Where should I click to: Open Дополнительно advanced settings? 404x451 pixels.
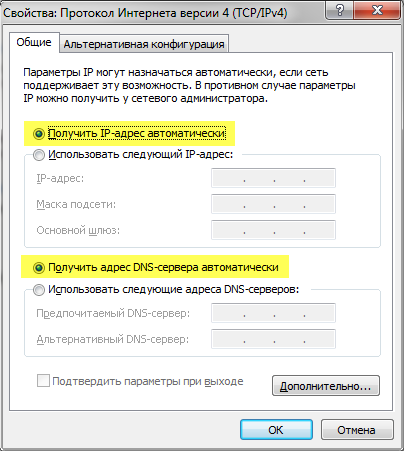[x=326, y=386]
